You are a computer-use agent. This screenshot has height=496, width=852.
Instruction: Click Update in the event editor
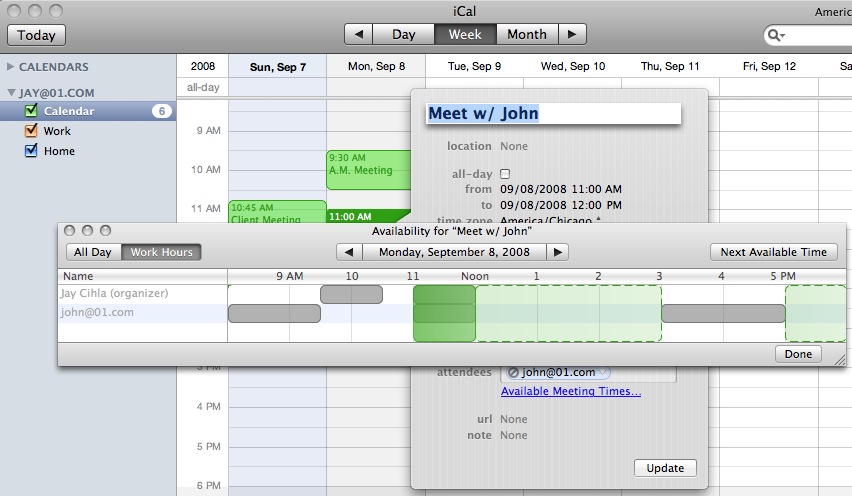665,468
